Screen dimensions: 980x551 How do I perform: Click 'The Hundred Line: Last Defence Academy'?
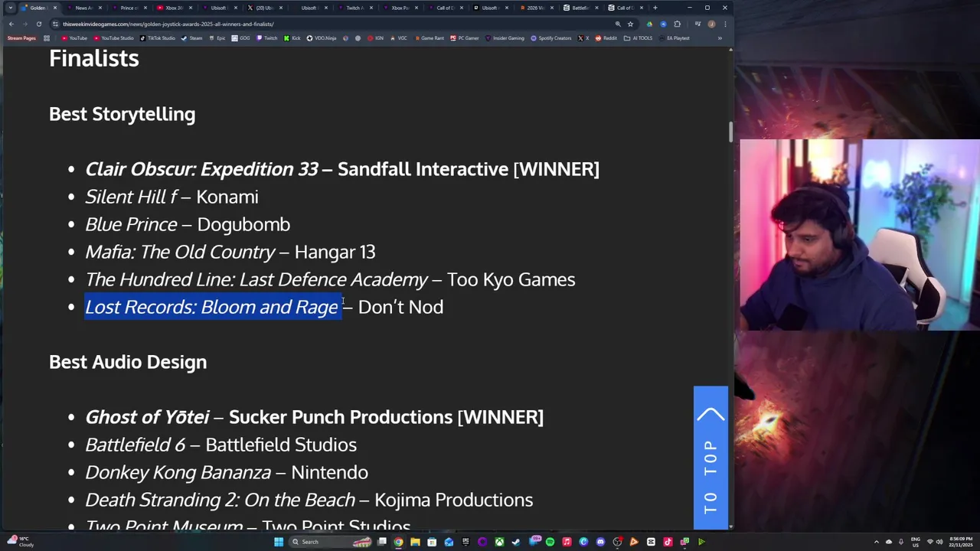[x=256, y=279]
